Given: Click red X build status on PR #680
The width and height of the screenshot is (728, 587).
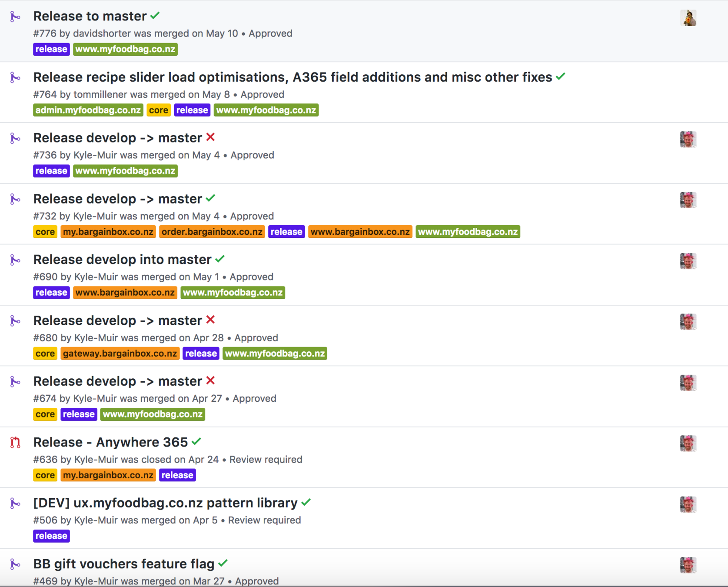Looking at the screenshot, I should 211,320.
